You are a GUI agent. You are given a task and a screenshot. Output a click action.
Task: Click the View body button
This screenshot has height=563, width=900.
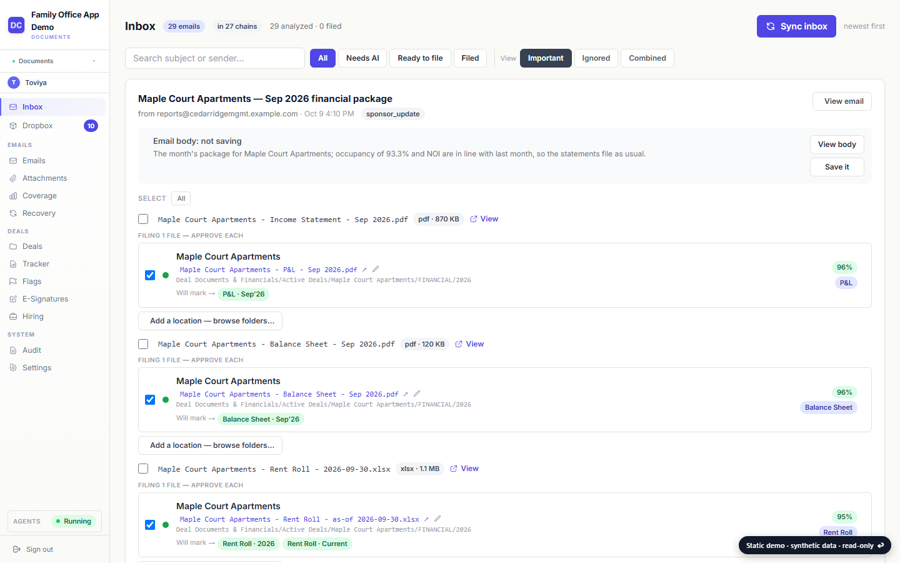coord(837,145)
